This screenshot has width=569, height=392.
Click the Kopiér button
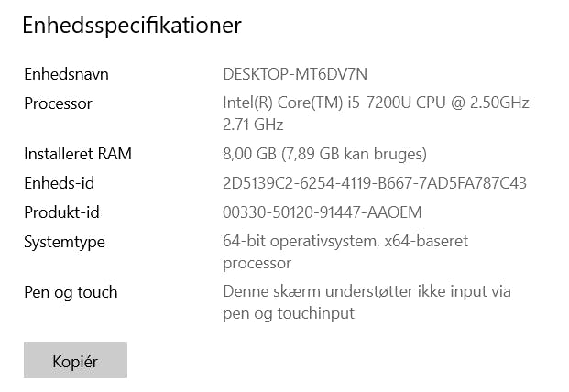click(75, 360)
